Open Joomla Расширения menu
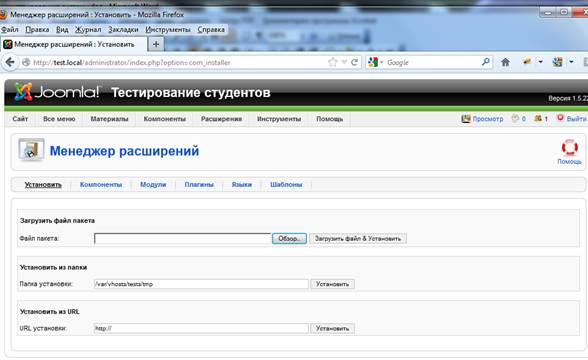 (x=221, y=119)
